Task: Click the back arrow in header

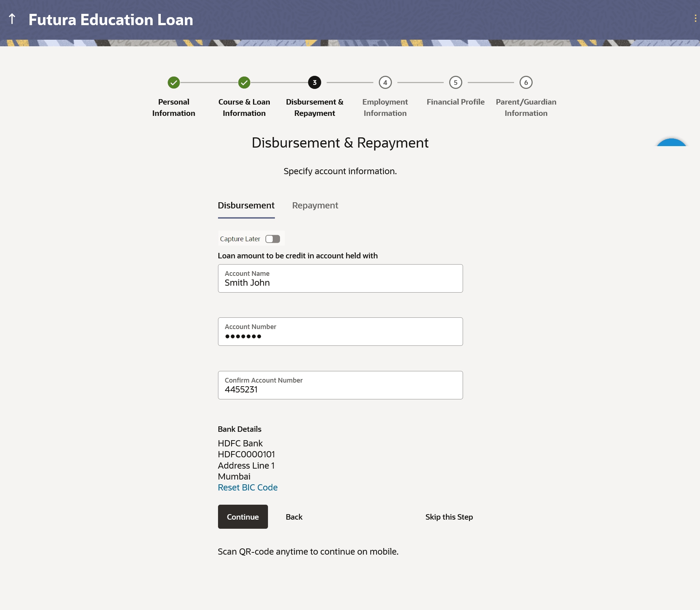Action: [12, 19]
